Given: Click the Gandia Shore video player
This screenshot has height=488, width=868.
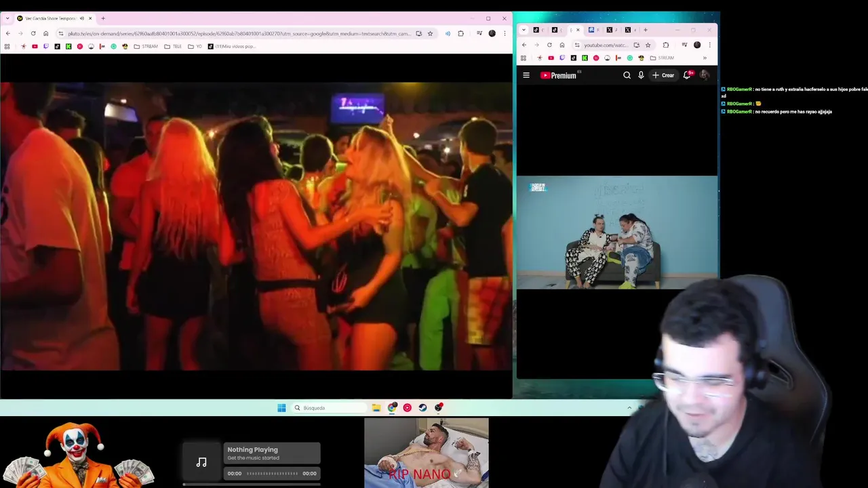Looking at the screenshot, I should point(256,226).
